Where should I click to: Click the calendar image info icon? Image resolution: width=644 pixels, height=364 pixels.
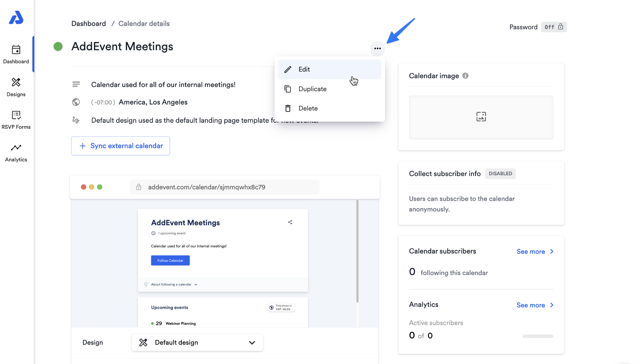click(465, 76)
